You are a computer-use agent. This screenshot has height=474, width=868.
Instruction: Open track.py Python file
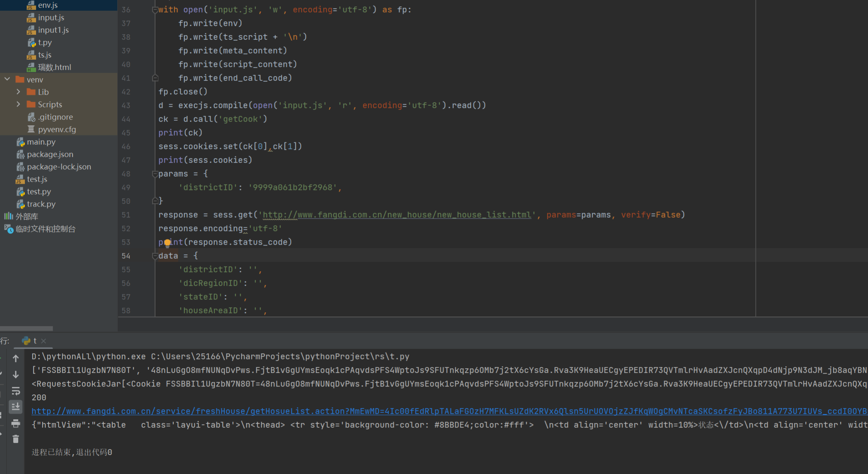[41, 204]
